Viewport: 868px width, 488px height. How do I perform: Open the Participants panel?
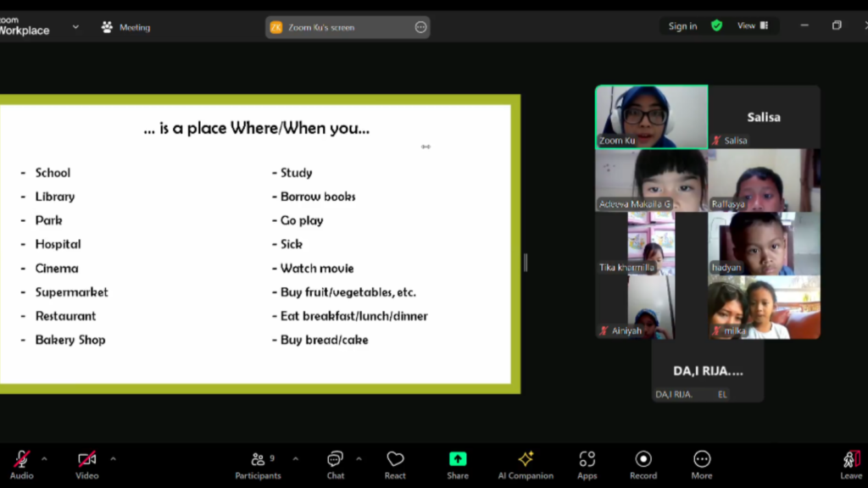(x=258, y=464)
